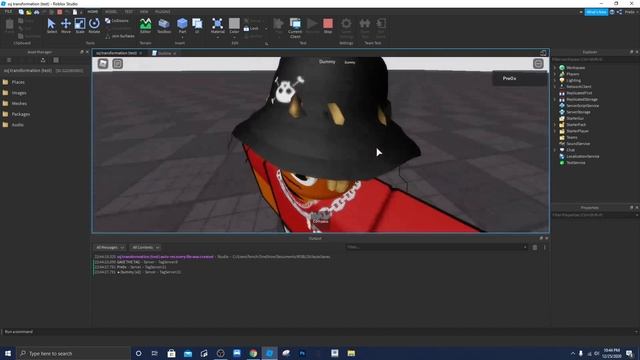Toggle the Collisions option

tap(117, 20)
